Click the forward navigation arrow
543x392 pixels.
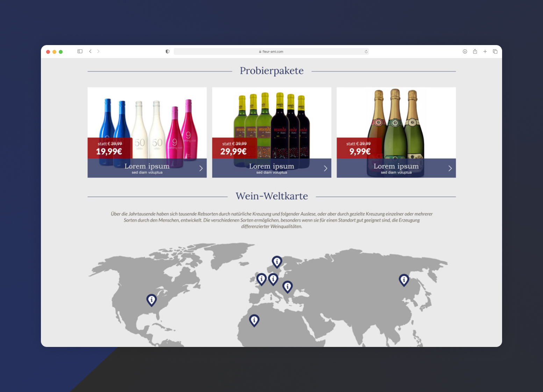coord(98,51)
